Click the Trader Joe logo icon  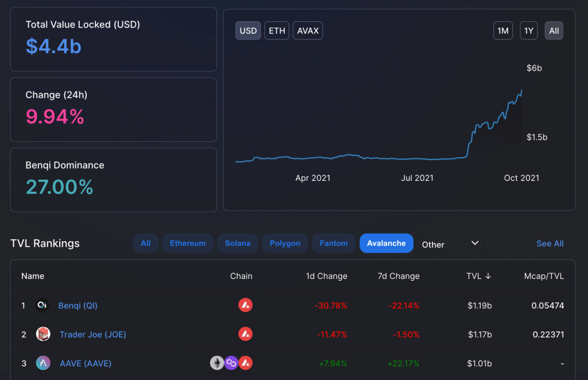pyautogui.click(x=43, y=334)
